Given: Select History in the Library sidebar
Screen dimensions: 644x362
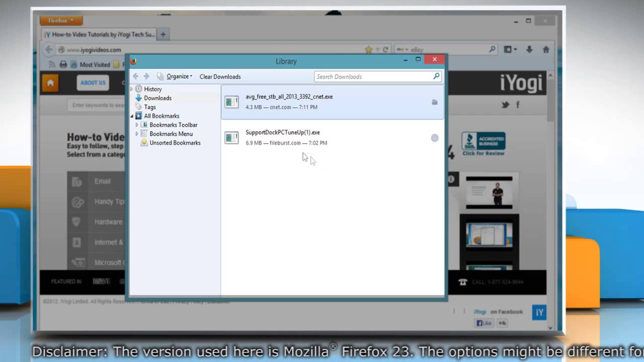Looking at the screenshot, I should tap(153, 89).
